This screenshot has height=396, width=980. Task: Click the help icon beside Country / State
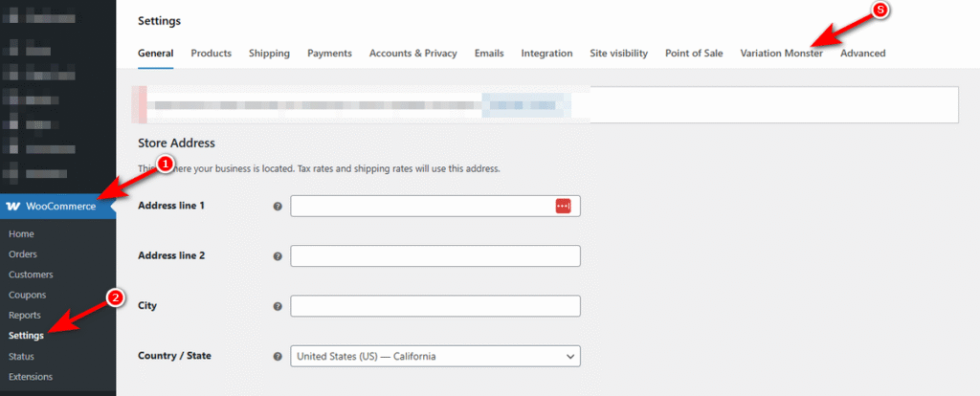pyautogui.click(x=278, y=357)
